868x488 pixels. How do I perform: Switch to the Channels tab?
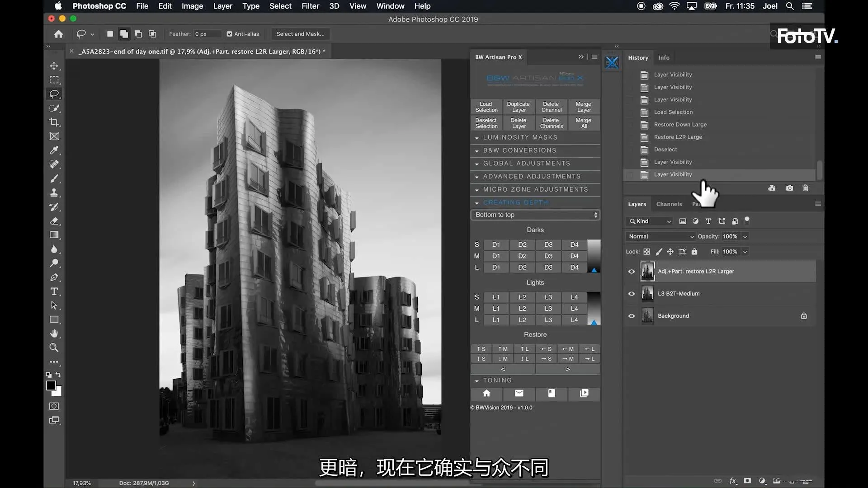(x=669, y=204)
